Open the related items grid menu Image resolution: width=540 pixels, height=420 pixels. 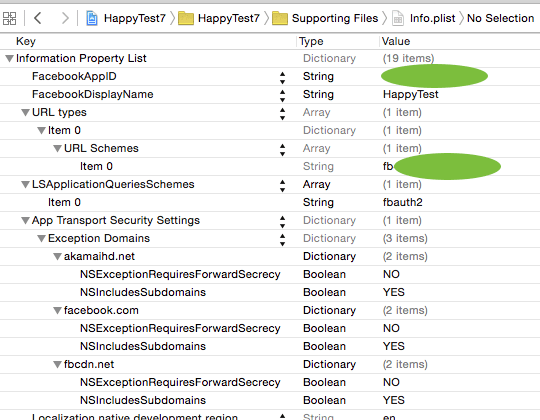coord(9,18)
